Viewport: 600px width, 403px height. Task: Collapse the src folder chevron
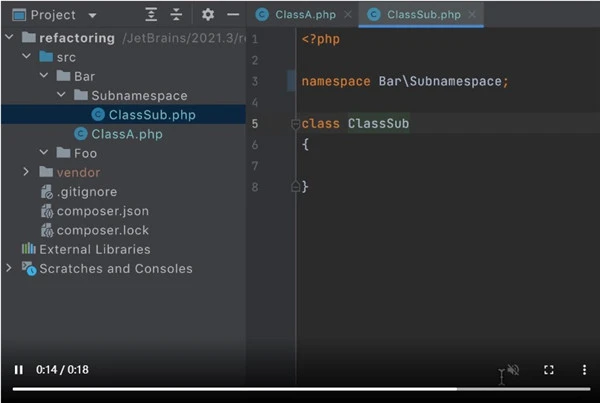coord(26,56)
